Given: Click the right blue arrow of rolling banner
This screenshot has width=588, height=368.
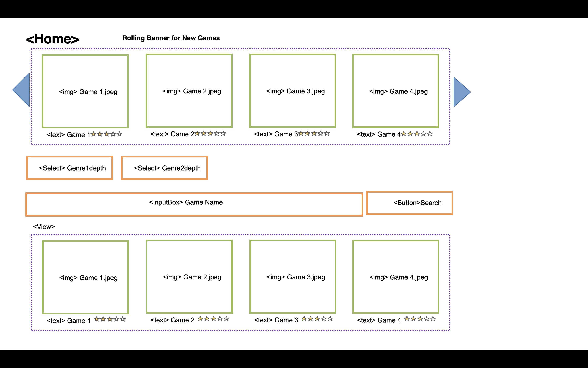Looking at the screenshot, I should pyautogui.click(x=462, y=92).
